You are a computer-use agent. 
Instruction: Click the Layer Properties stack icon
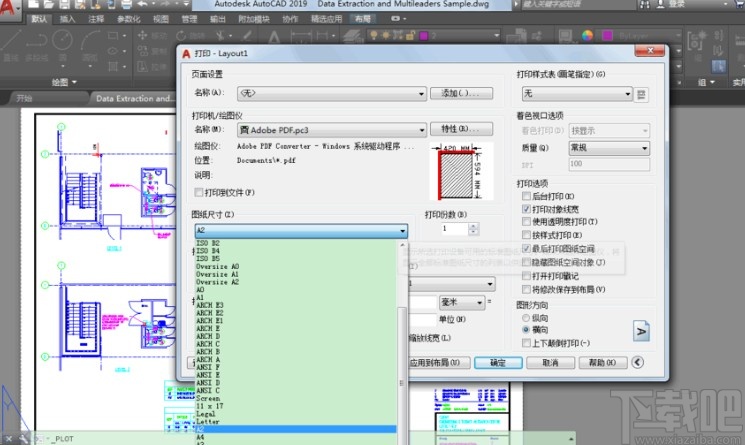coord(353,37)
